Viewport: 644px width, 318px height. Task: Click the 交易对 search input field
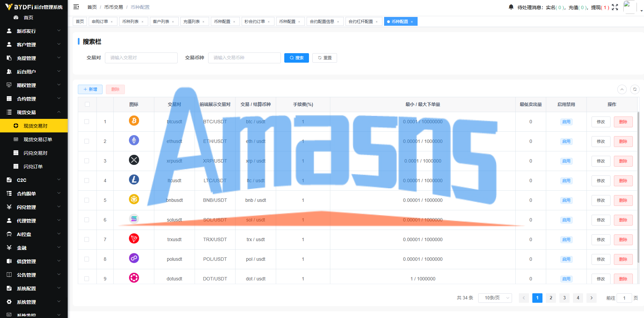coord(141,58)
